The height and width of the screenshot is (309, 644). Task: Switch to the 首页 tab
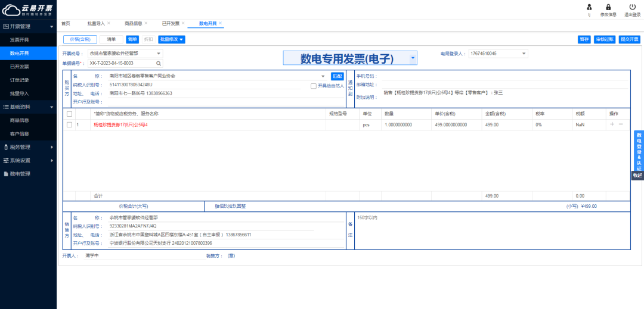(x=66, y=23)
